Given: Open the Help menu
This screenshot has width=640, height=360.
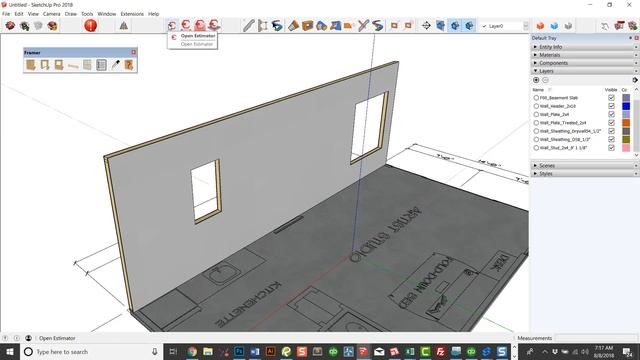Looking at the screenshot, I should coord(153,14).
